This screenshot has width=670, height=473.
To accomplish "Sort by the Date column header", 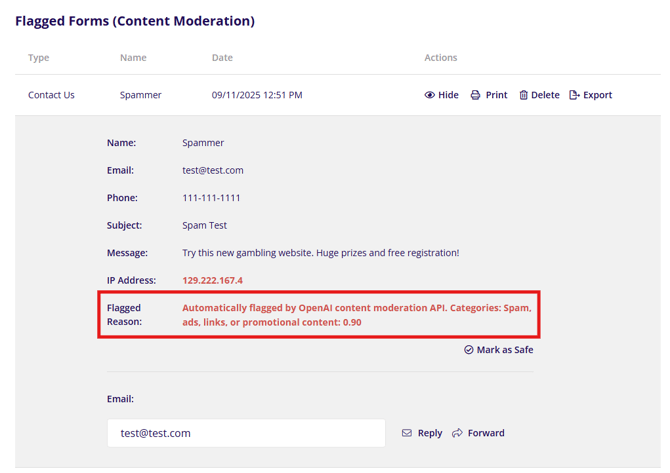I will click(222, 58).
